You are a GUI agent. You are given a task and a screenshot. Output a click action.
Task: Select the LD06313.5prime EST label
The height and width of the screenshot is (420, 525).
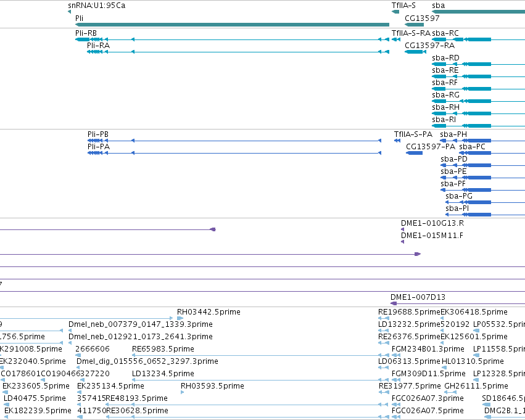[409, 362]
